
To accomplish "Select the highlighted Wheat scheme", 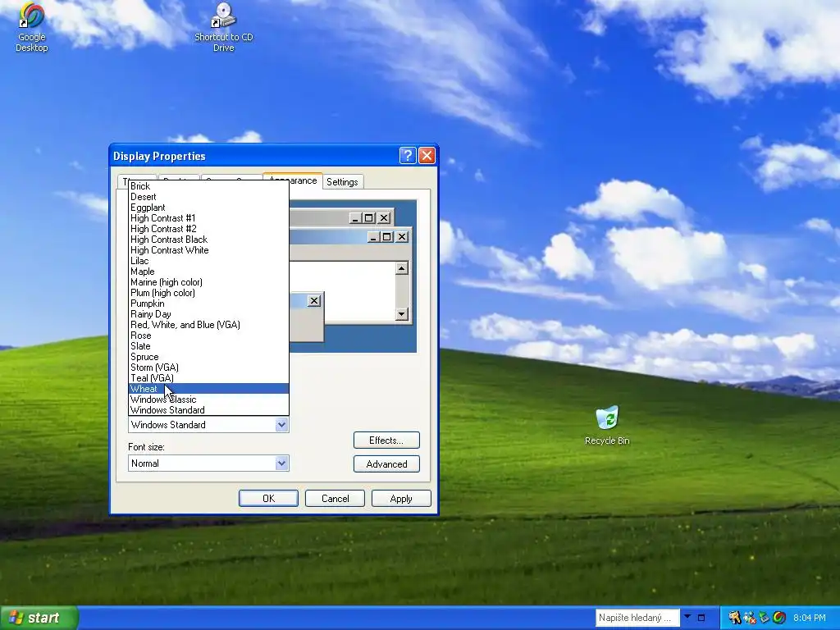I will [209, 389].
